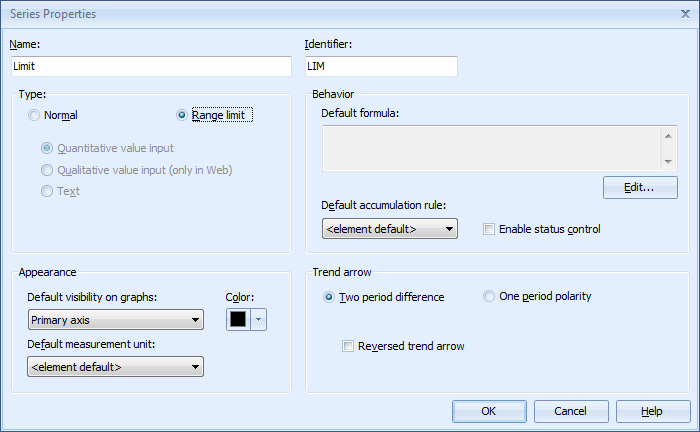Open Default visibility on graphs dropdown

coord(115,320)
